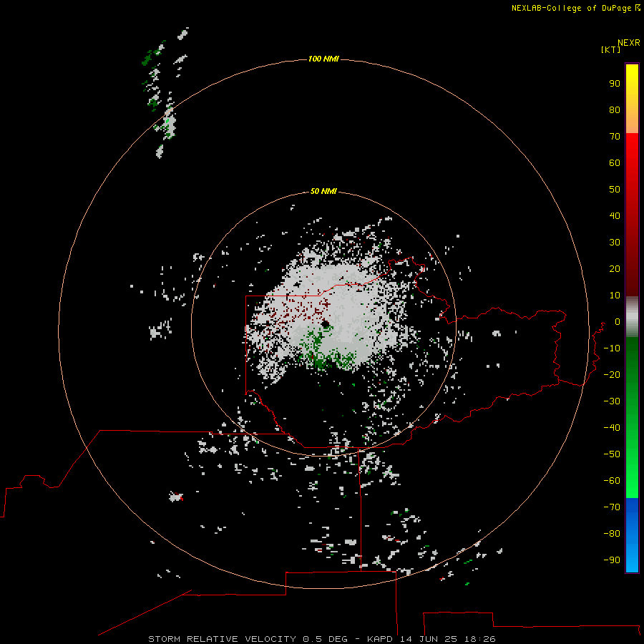Click the 20 knot value on scale
This screenshot has width=644, height=644.
point(615,269)
